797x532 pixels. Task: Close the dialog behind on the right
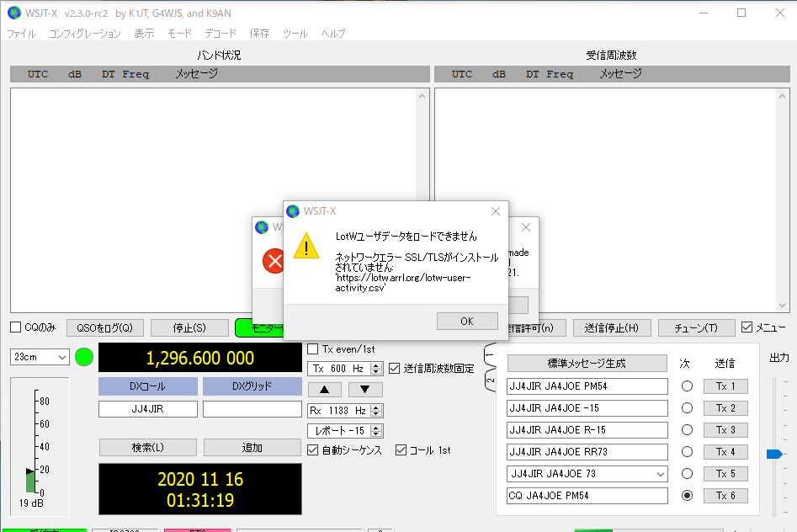(526, 227)
